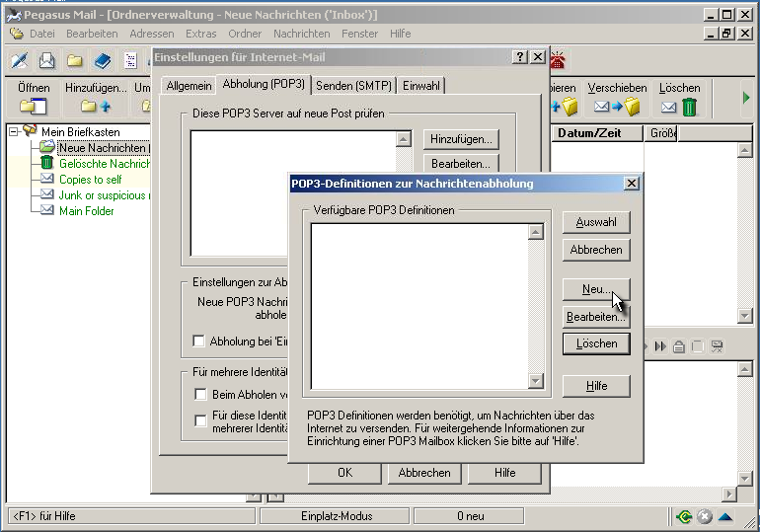Click the Copies to self envelope icon

[47, 179]
